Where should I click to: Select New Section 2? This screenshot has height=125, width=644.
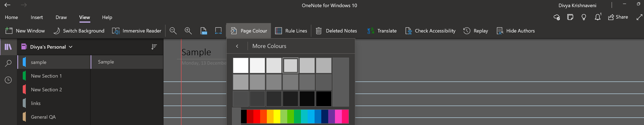pos(54,90)
